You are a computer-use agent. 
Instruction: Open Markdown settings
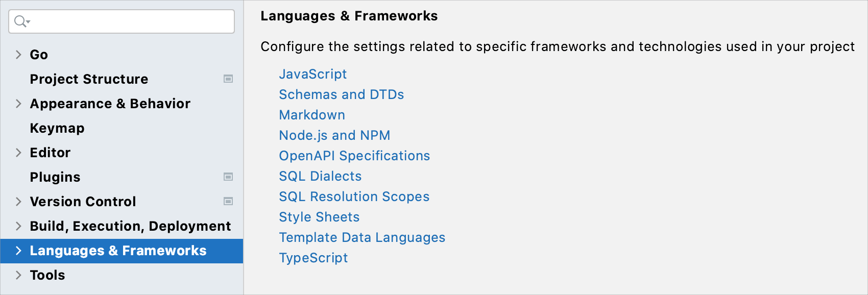coord(312,115)
